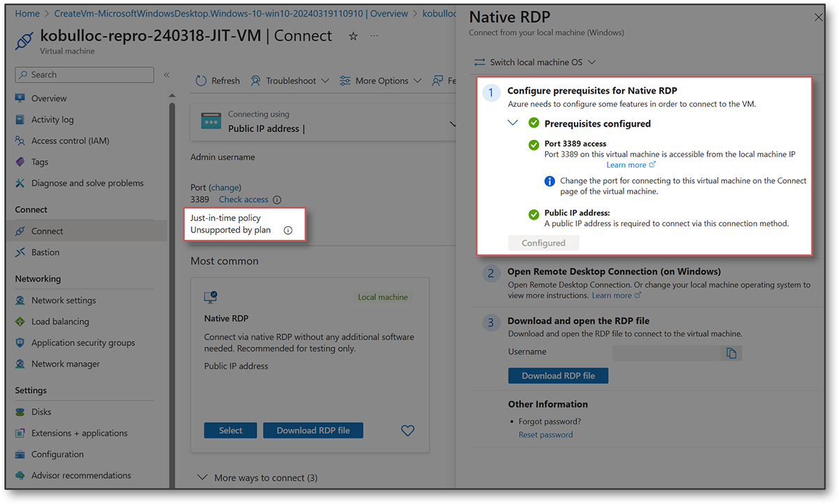Click the Disks icon in sidebar

click(x=20, y=412)
